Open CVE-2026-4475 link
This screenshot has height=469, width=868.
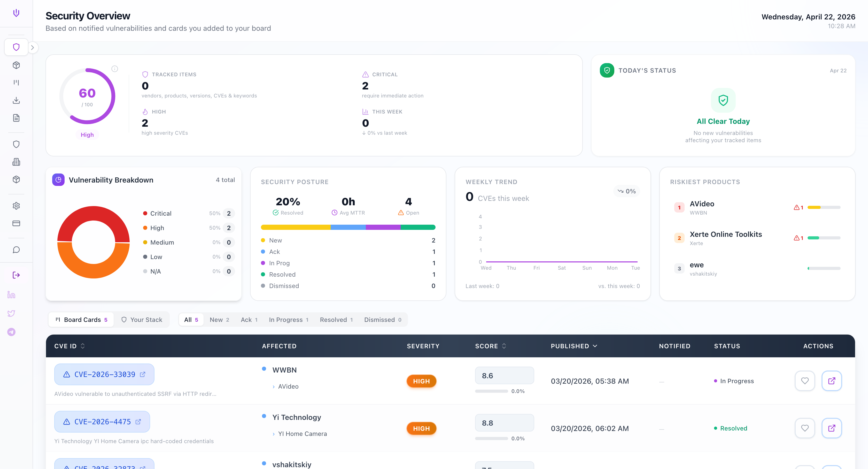click(102, 421)
